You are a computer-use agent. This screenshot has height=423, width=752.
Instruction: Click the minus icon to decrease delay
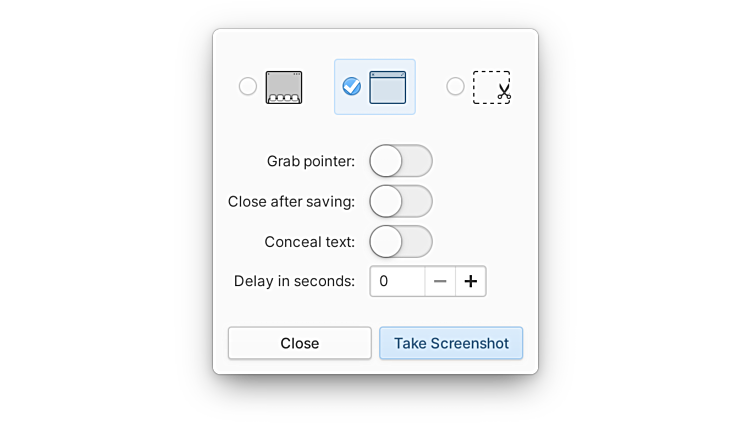(440, 281)
